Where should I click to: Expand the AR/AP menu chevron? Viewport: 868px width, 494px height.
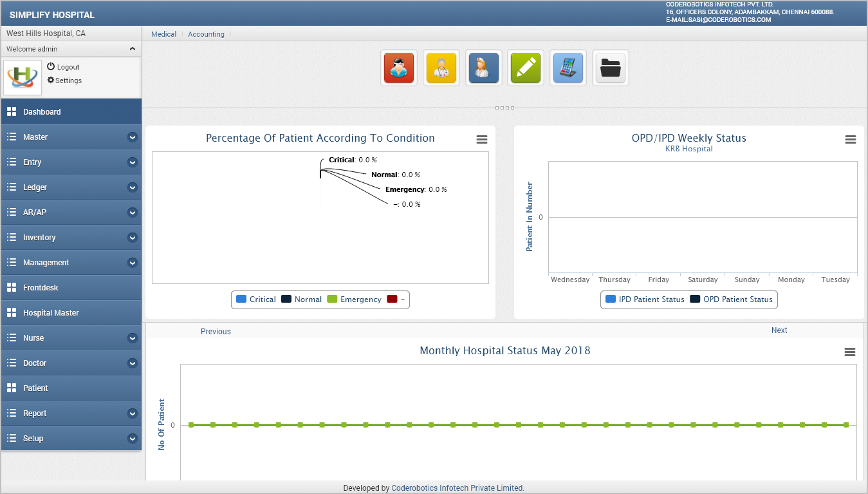[x=133, y=212]
